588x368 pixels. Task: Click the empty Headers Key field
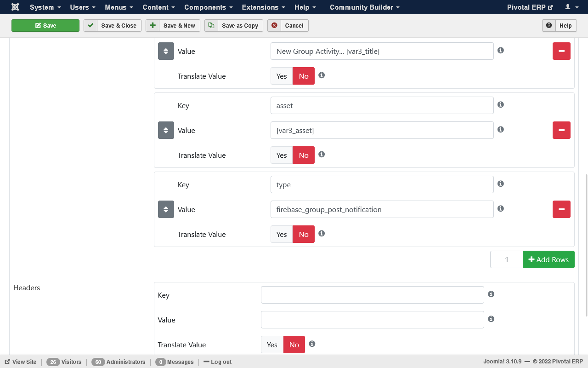pyautogui.click(x=373, y=295)
